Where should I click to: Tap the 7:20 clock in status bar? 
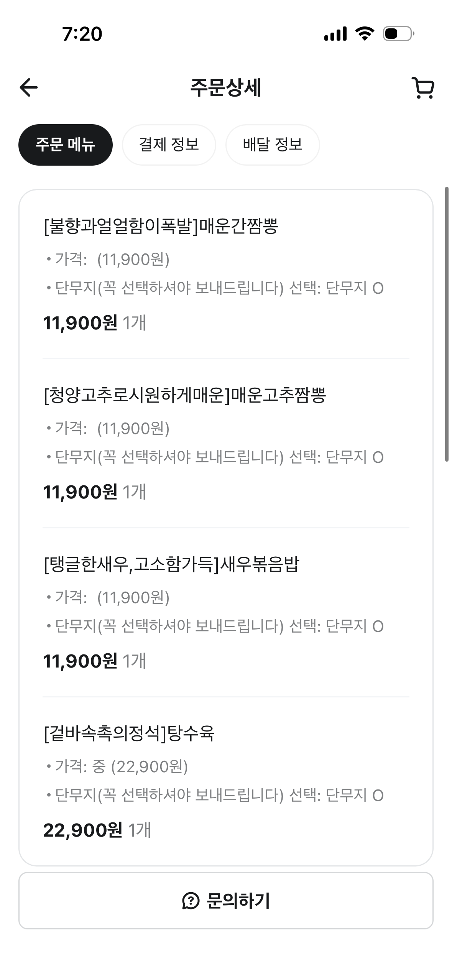point(82,34)
